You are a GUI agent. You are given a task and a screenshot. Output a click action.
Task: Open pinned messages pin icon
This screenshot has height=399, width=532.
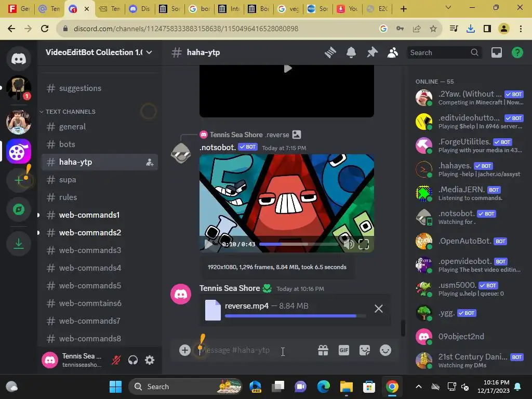coord(372,52)
